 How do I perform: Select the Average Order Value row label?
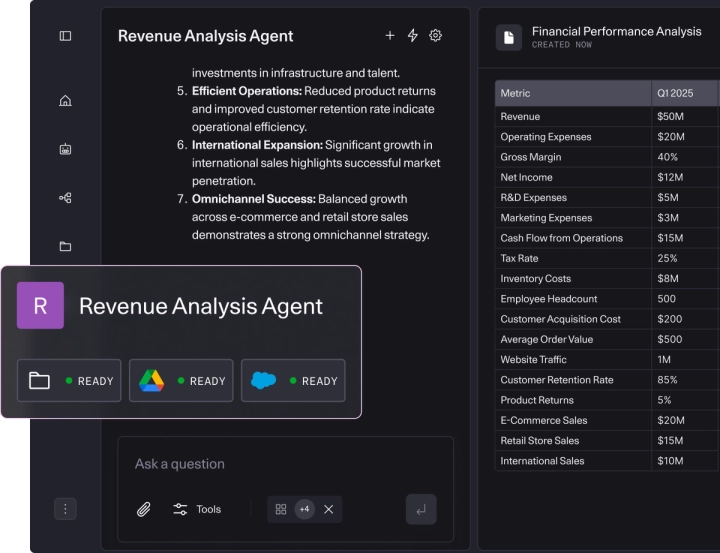point(547,339)
